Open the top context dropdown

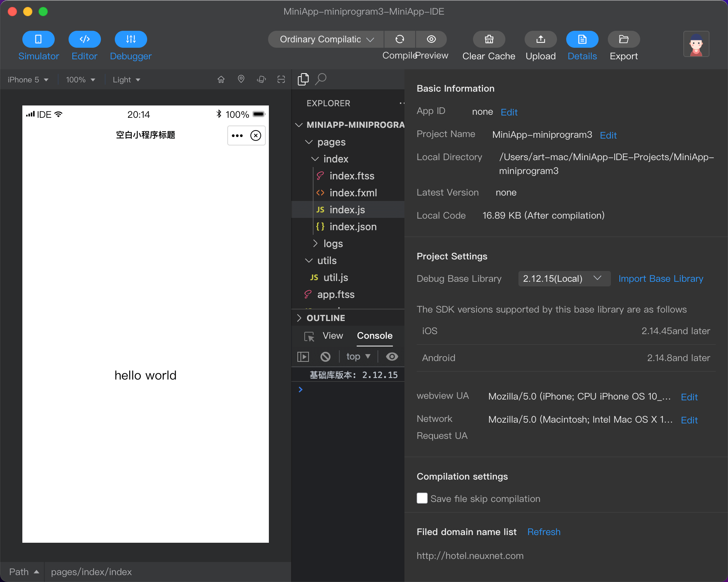tap(358, 357)
